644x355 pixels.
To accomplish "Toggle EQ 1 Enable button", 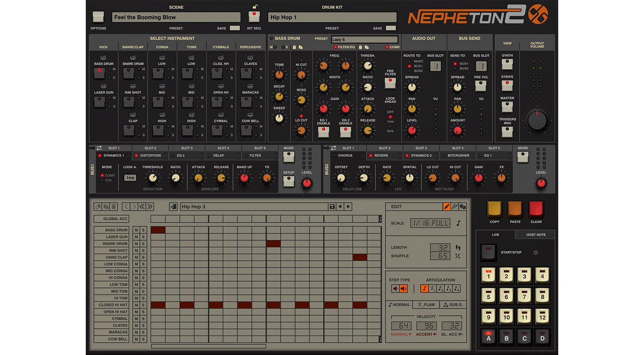I will point(323,132).
